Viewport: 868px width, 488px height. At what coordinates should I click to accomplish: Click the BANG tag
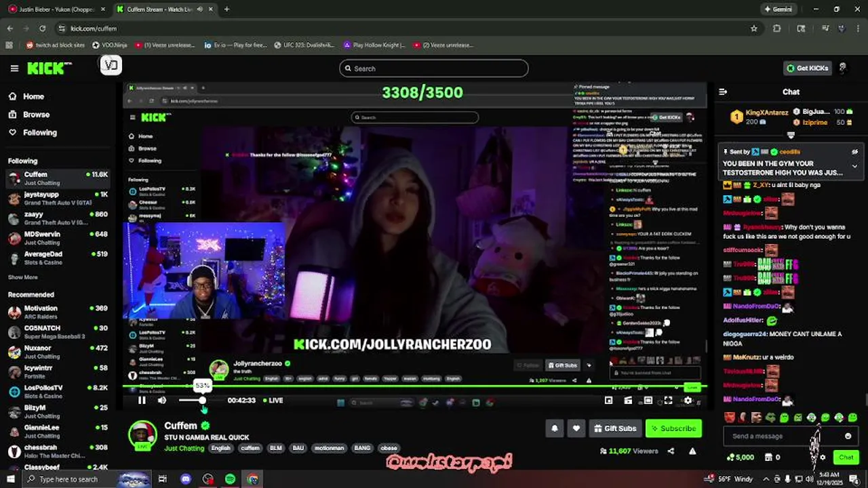(x=362, y=448)
